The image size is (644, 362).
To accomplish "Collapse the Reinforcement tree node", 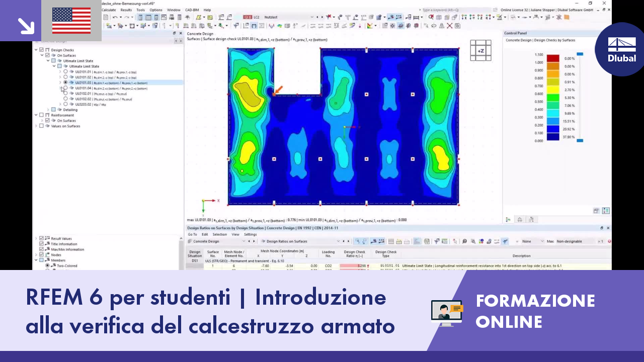I will coord(36,115).
